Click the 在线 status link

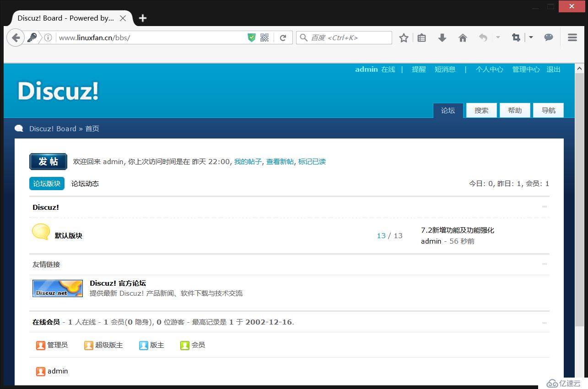coord(388,69)
